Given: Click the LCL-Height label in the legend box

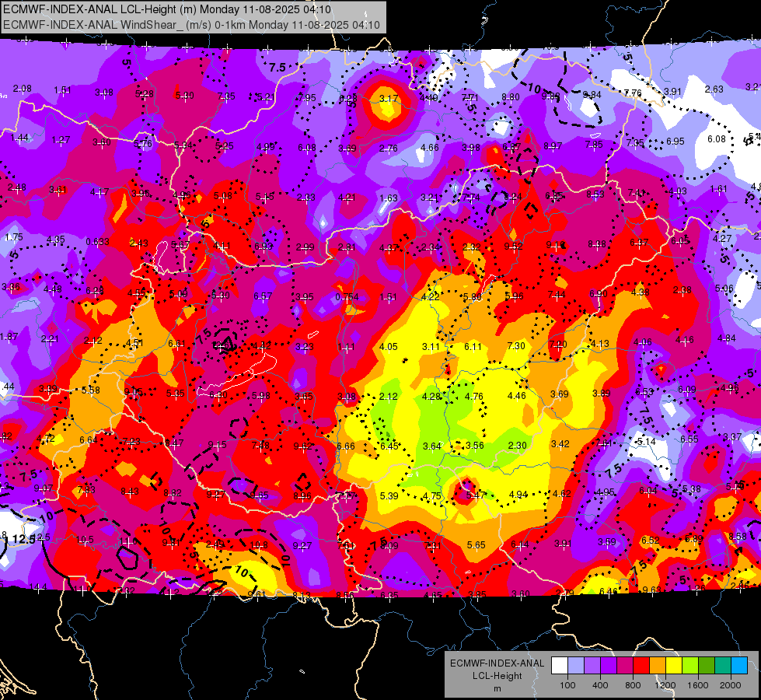Looking at the screenshot, I should click(497, 676).
